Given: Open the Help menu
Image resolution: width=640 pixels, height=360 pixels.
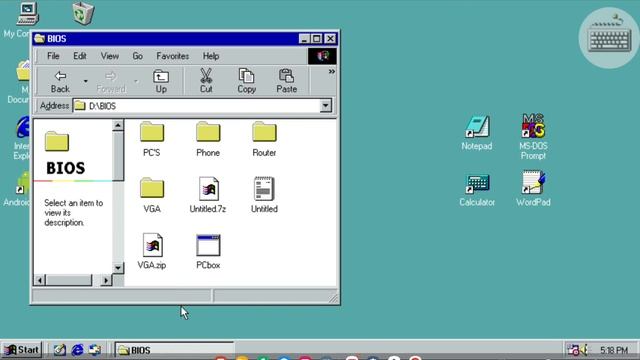Looking at the screenshot, I should point(211,56).
